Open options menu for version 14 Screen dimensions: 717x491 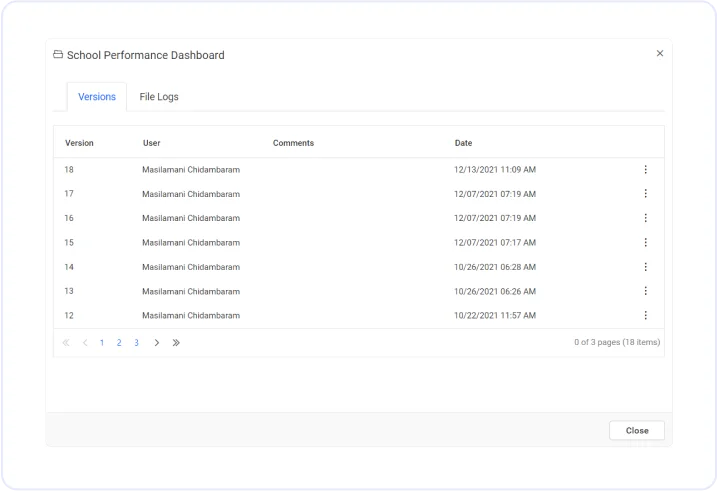[x=645, y=267]
